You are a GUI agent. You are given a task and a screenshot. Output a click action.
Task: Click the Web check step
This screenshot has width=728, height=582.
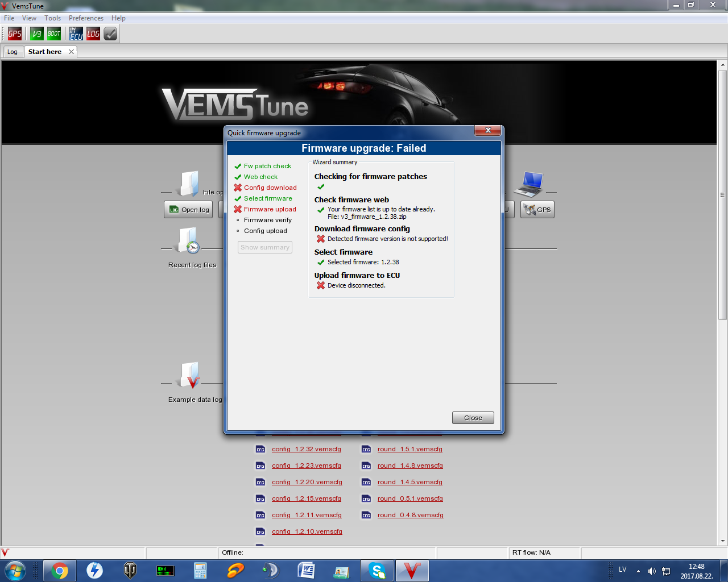[260, 177]
